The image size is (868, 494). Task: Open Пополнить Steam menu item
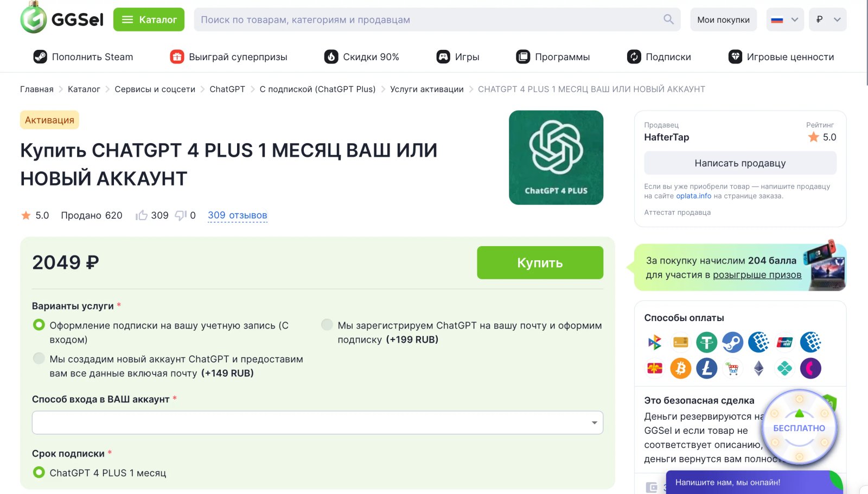83,57
